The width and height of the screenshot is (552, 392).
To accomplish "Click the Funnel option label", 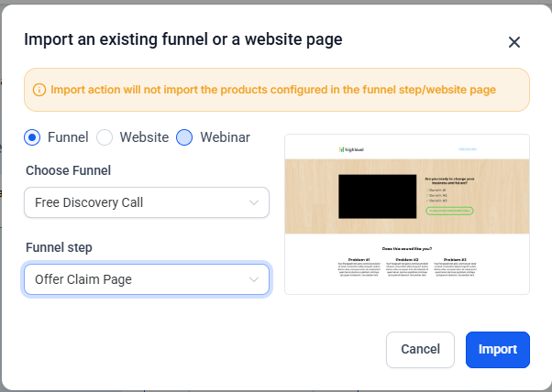I will [x=68, y=137].
